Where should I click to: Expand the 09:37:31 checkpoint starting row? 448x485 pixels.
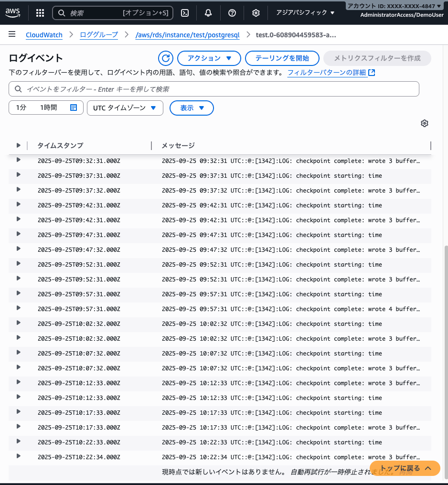coord(18,175)
